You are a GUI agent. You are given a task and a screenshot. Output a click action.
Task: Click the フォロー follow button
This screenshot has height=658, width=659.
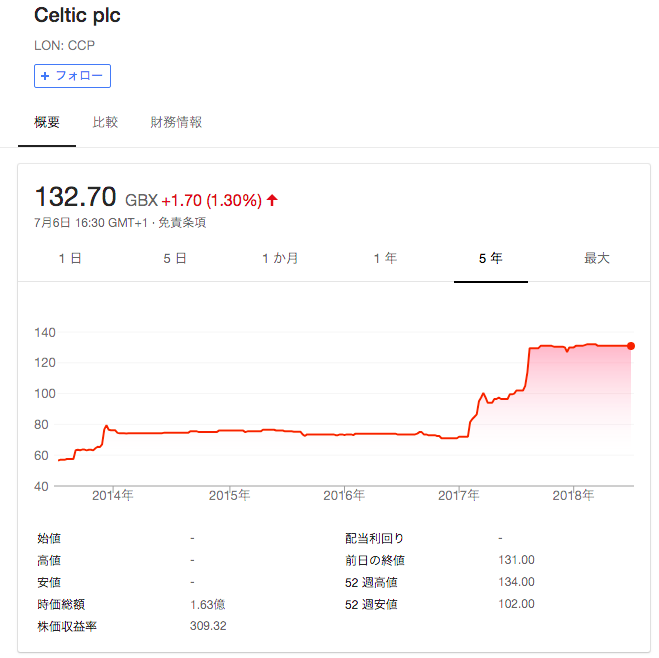tap(72, 76)
